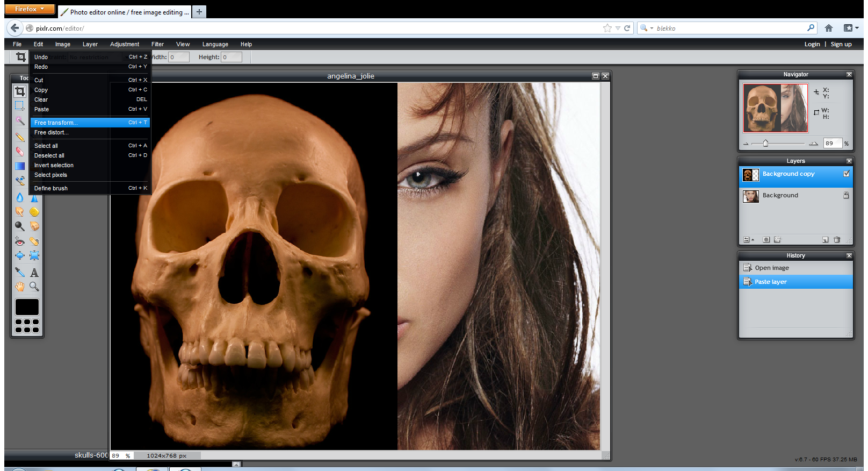Choose Undo in Edit menu

coord(90,57)
